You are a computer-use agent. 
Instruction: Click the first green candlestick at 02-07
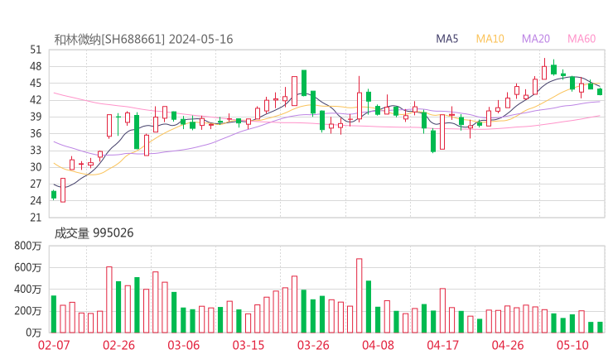point(54,194)
